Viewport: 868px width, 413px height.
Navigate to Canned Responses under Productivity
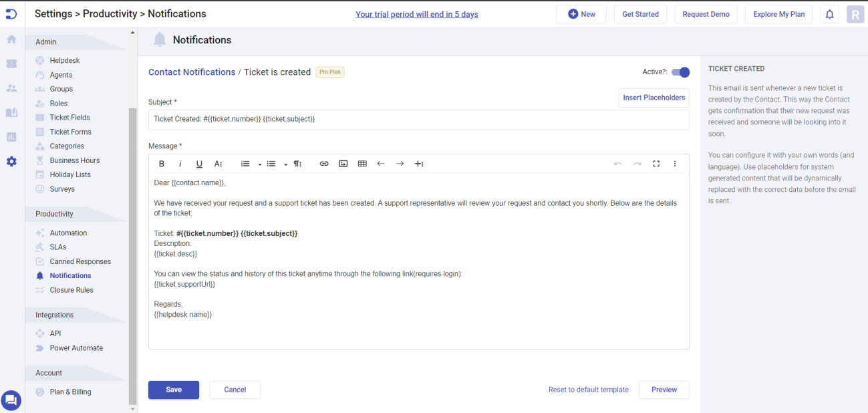point(79,261)
